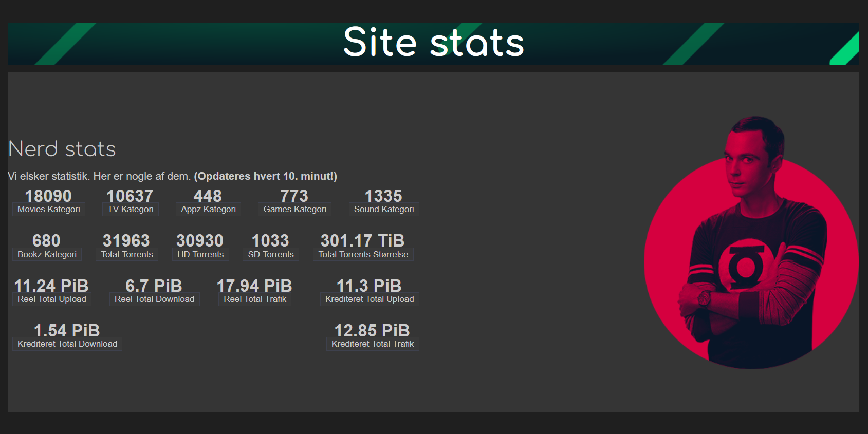Select the 301.17 TiB size value

point(363,240)
